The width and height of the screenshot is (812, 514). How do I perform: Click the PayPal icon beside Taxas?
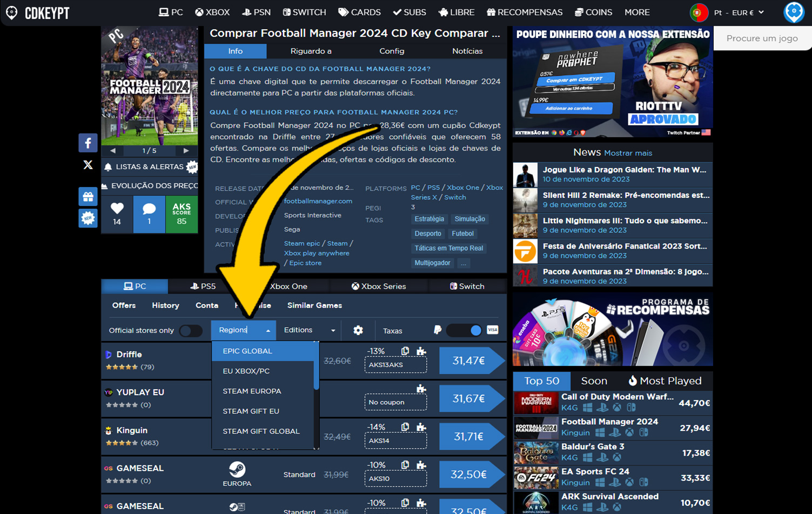[x=438, y=330]
